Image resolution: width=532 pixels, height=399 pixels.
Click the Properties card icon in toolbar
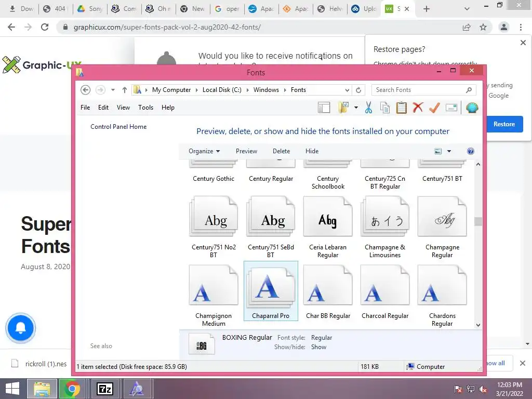[x=451, y=108]
